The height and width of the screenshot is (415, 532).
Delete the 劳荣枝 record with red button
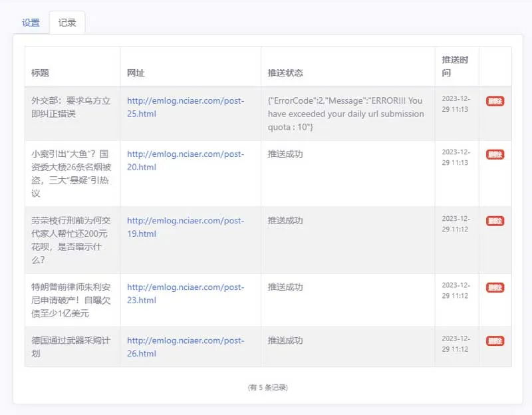point(495,221)
